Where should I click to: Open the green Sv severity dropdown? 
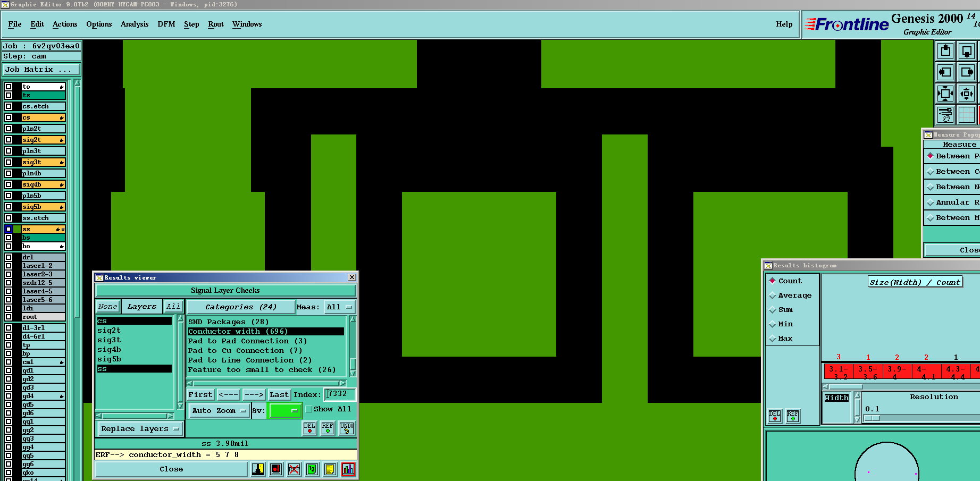coord(285,410)
